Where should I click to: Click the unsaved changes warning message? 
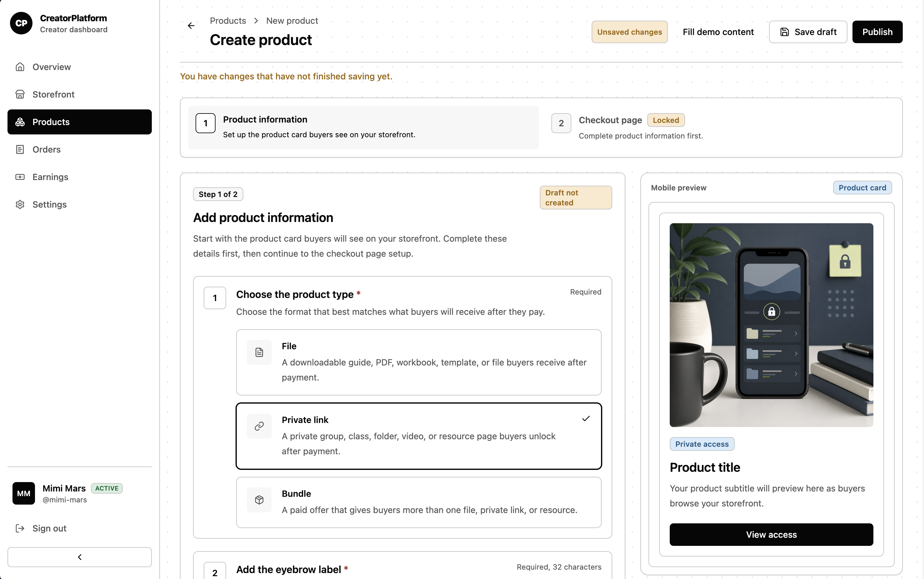point(286,76)
